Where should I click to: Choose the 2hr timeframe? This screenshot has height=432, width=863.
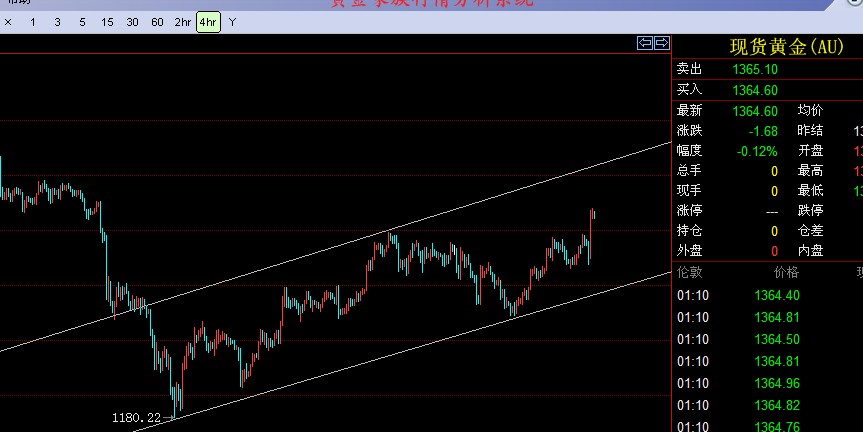pyautogui.click(x=182, y=23)
